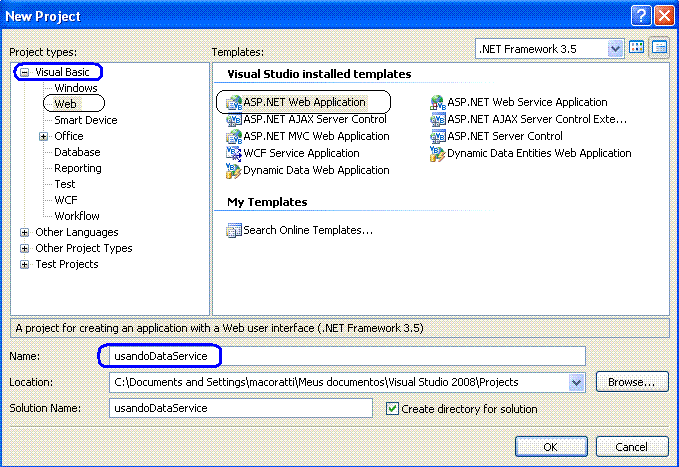Viewport: 679px width, 467px height.
Task: Click the Solution Name input field
Action: coord(241,408)
